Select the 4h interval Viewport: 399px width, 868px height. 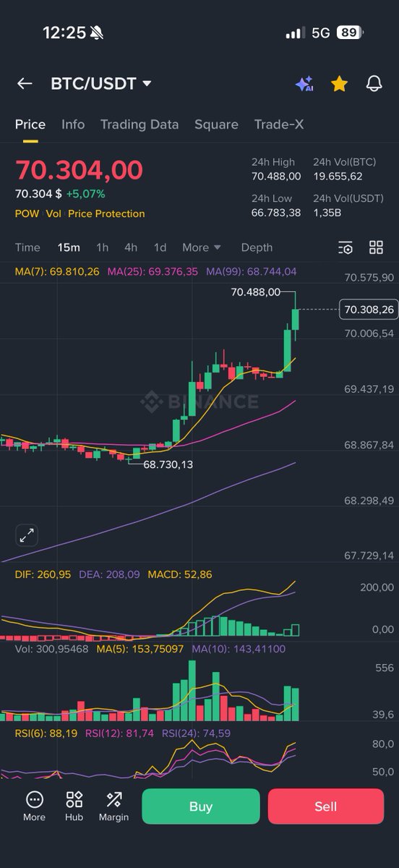(131, 247)
